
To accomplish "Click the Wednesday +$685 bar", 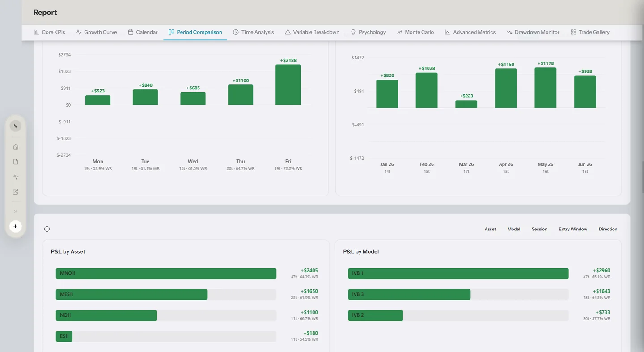I will 193,99.
